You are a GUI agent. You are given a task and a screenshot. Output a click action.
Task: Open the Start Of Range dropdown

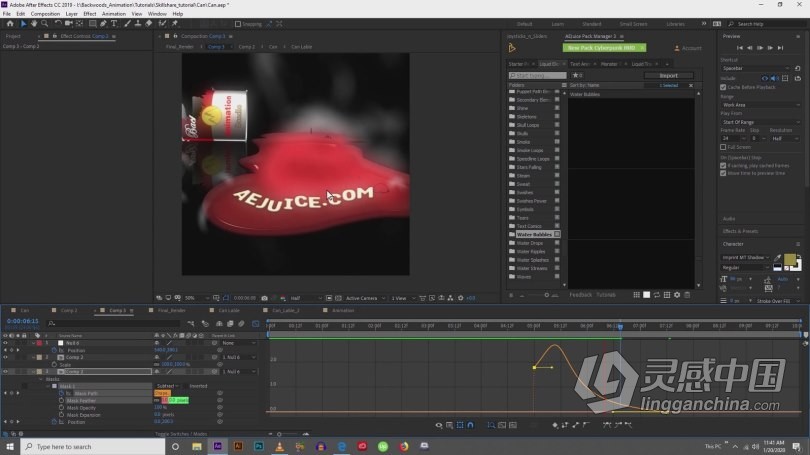coord(760,122)
